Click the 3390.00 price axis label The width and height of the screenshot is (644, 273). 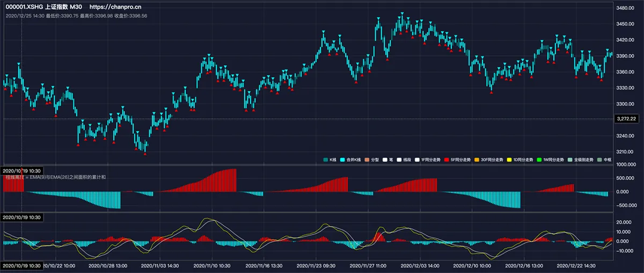pyautogui.click(x=626, y=56)
